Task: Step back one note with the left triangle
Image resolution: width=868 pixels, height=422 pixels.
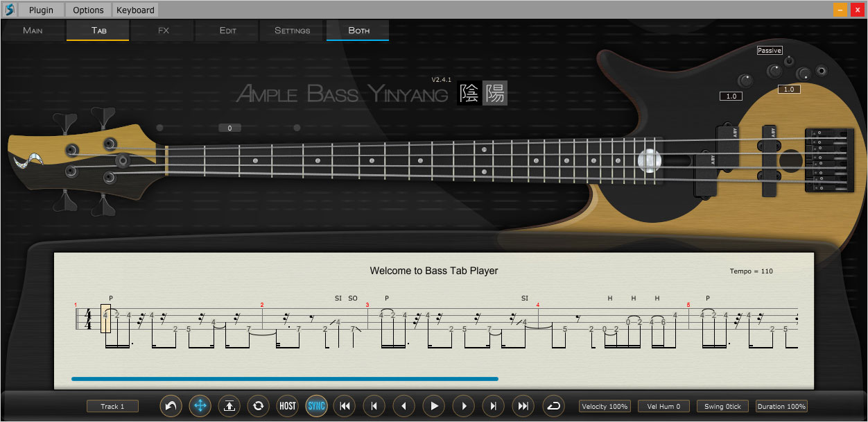Action: click(x=404, y=406)
